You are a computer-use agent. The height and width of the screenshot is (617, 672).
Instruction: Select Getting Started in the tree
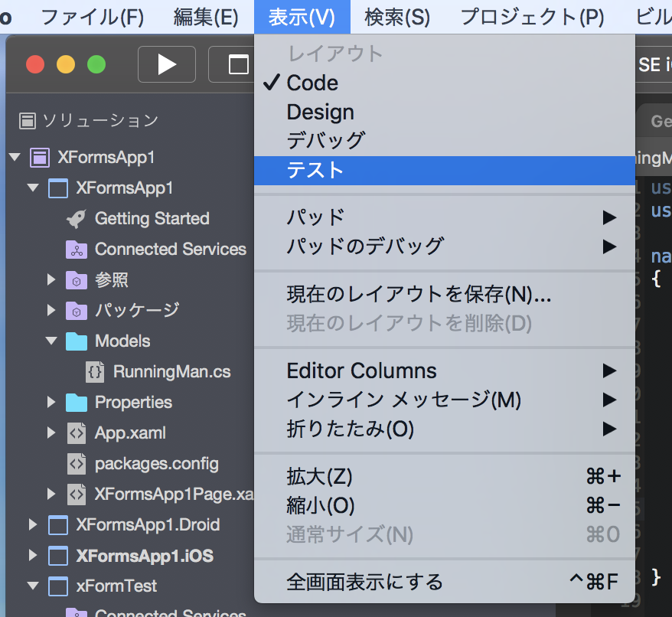point(152,219)
